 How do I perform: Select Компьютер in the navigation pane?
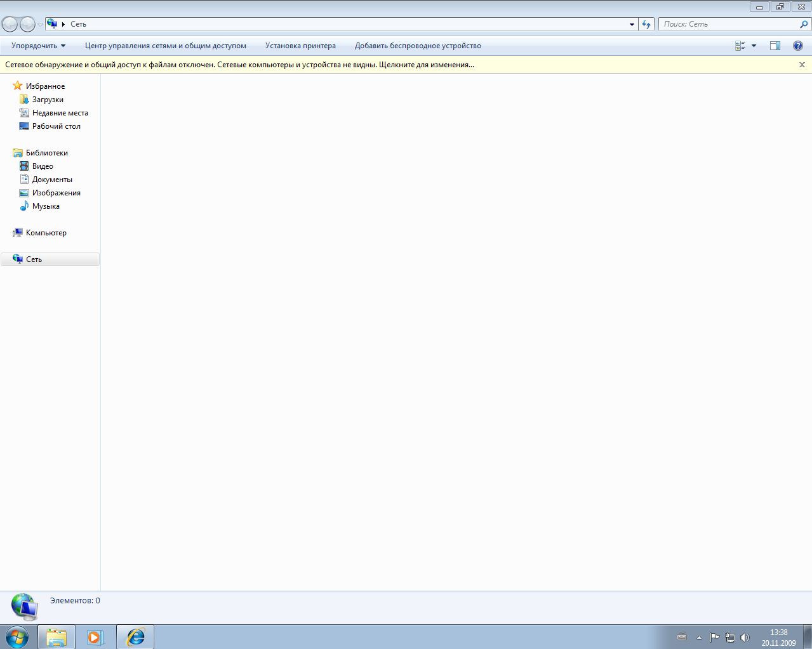click(x=46, y=233)
